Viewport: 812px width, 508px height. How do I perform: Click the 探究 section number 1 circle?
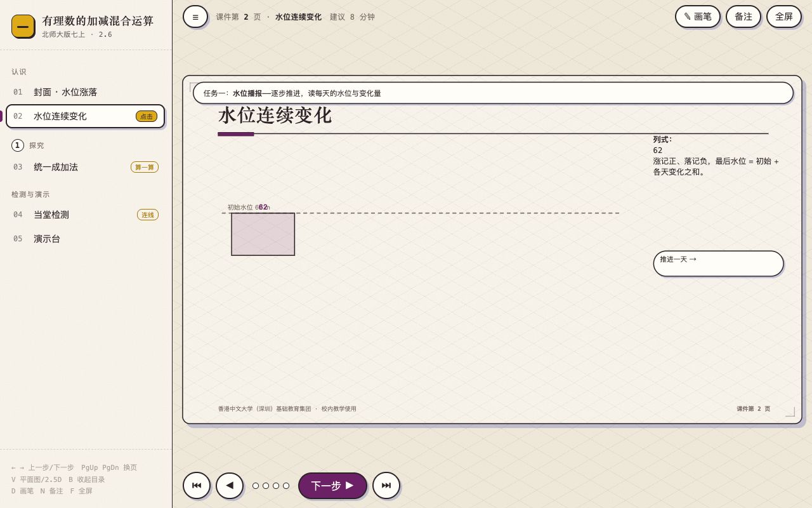coord(18,145)
